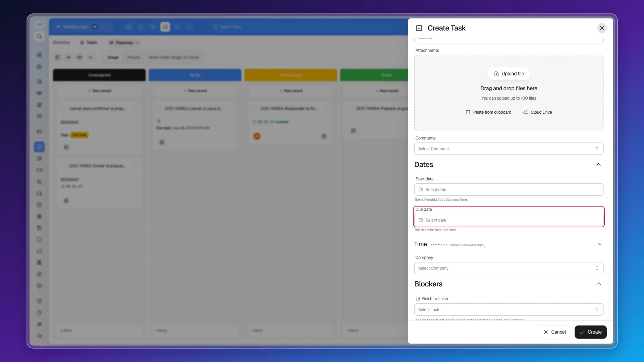Image resolution: width=644 pixels, height=362 pixels.
Task: Open the Select Task dropdown under Finish to finish
Action: pos(508,310)
